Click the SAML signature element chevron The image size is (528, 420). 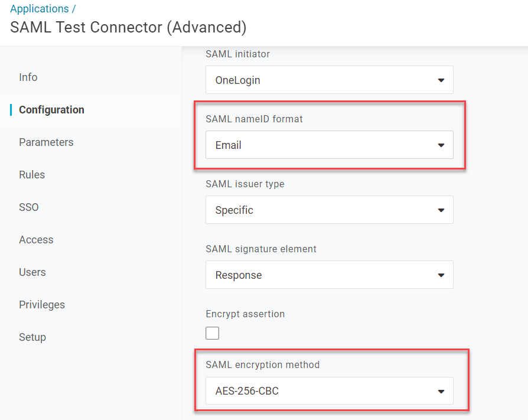pyautogui.click(x=441, y=275)
